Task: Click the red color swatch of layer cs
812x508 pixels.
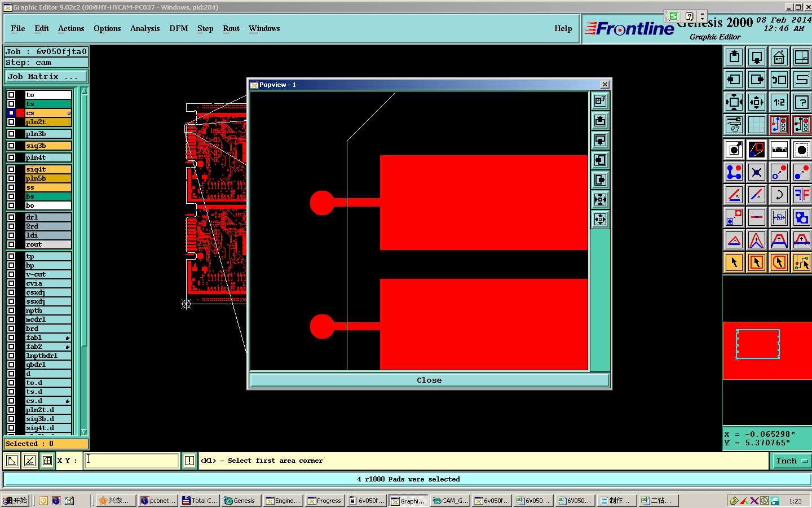Action: click(20, 113)
